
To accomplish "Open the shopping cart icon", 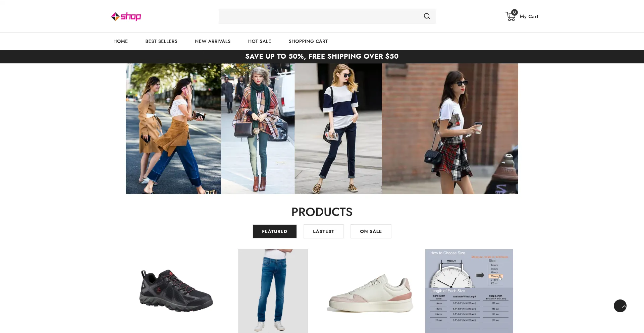I will (510, 17).
